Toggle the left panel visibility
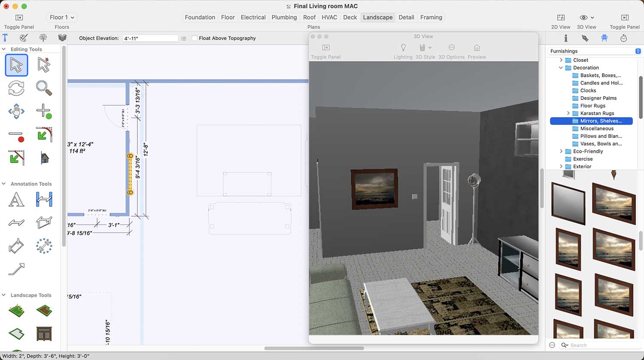 [19, 18]
